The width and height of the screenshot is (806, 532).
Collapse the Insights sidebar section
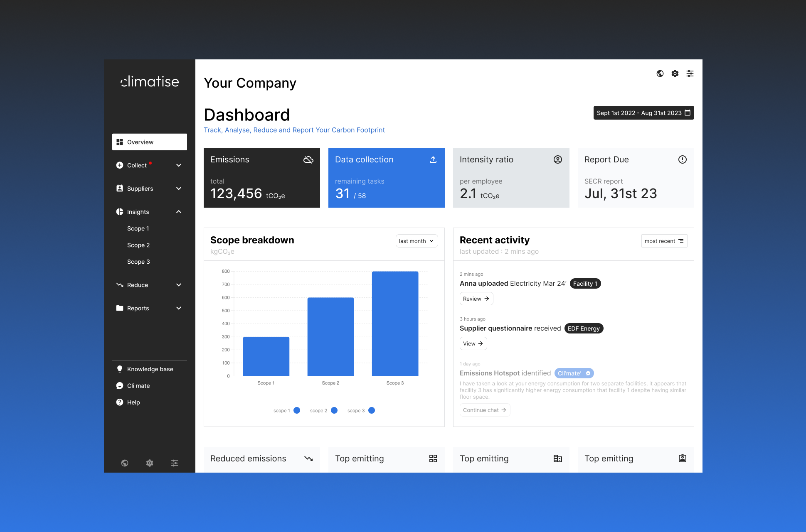pyautogui.click(x=178, y=212)
